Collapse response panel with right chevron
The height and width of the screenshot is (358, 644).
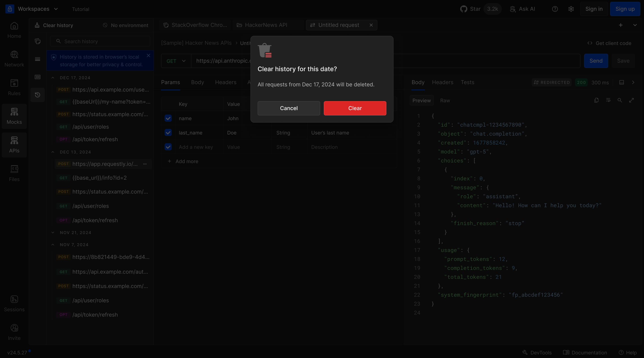pos(633,82)
